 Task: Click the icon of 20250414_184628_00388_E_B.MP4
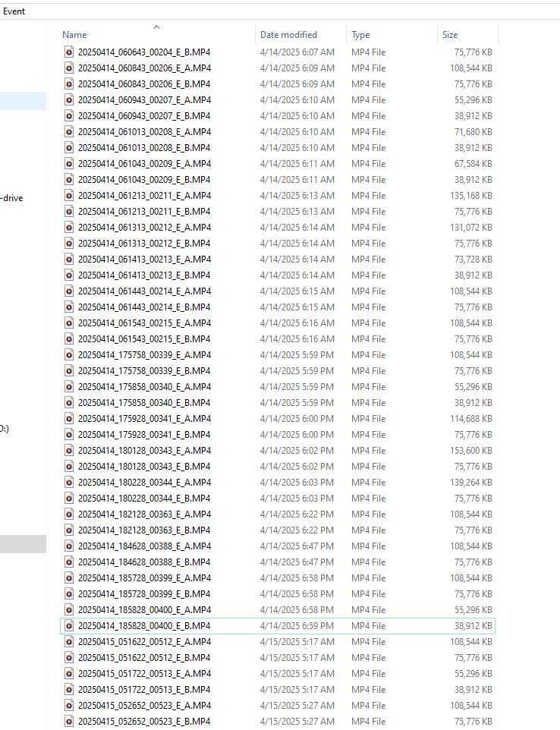pyautogui.click(x=69, y=562)
